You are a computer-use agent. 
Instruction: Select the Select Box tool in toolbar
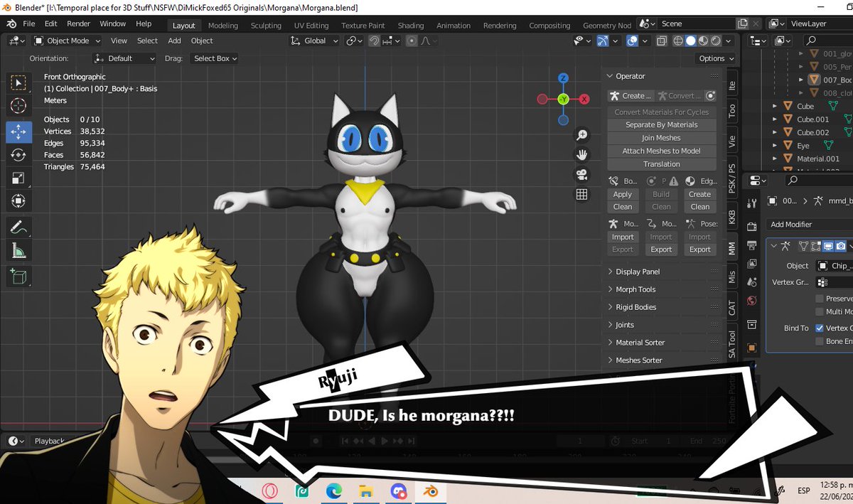[19, 82]
